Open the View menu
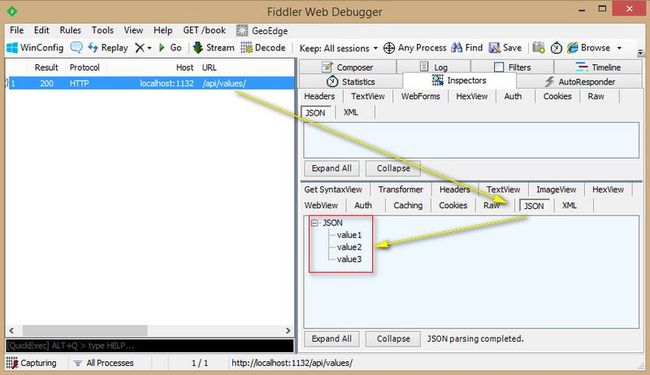Viewport: 650px width, 375px height. (133, 30)
